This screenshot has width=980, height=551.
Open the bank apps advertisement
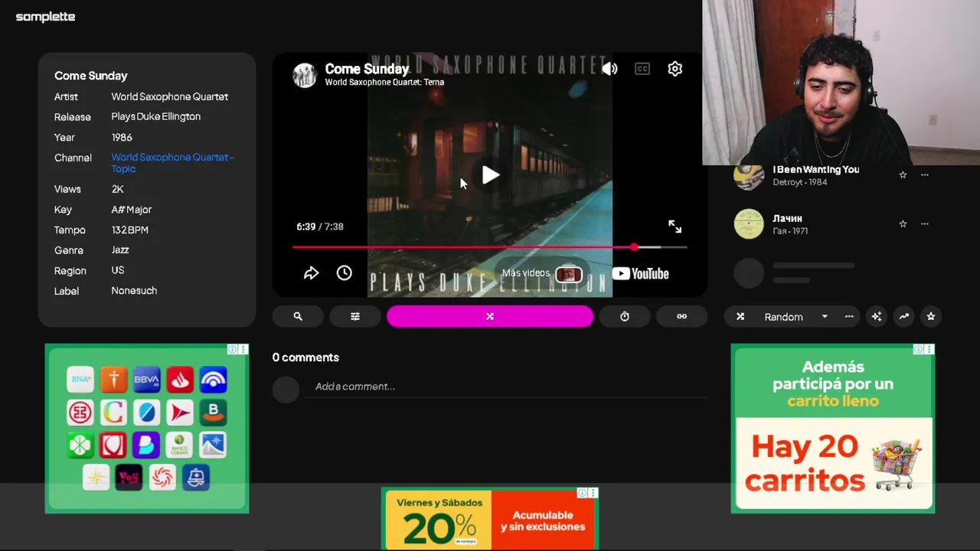click(147, 429)
